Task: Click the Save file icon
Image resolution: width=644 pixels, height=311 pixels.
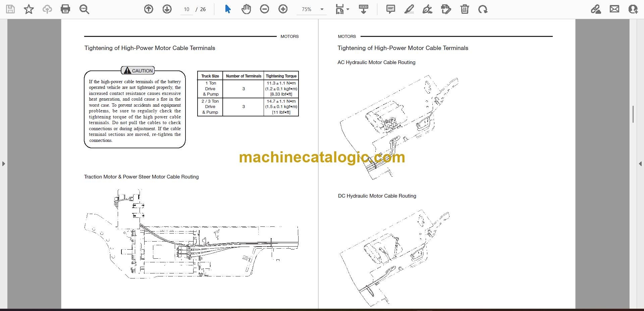Action: coord(10,9)
